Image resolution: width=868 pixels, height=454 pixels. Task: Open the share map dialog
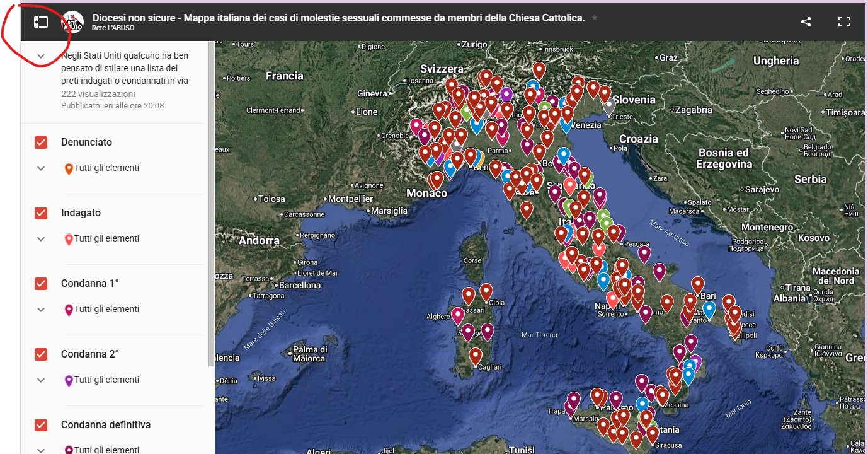806,22
